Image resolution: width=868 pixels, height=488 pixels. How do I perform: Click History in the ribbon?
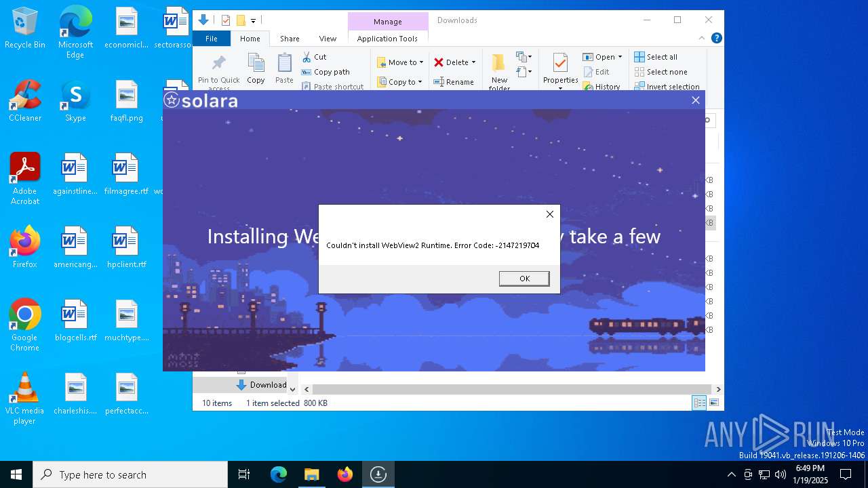pos(601,87)
